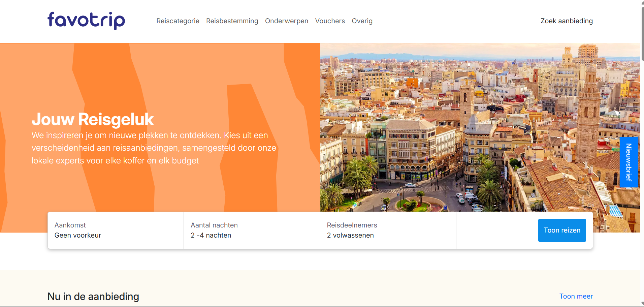
Task: Change Geen voorkeur arrival preference
Action: (78, 235)
